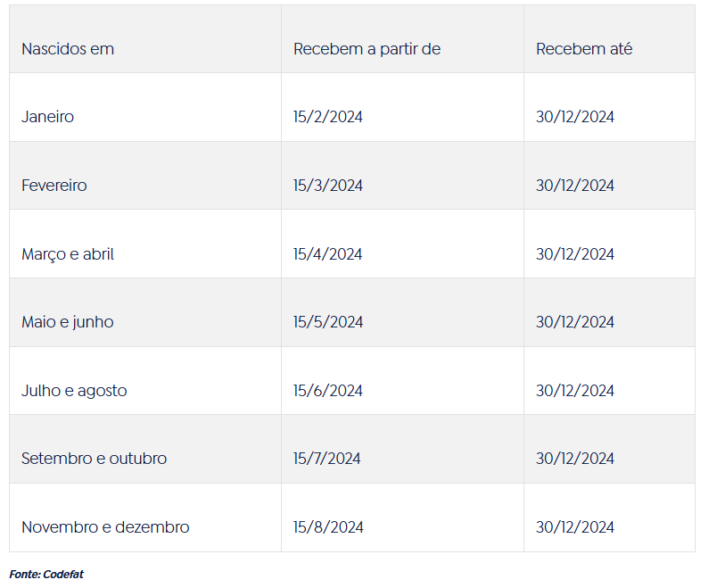
Task: Click the 'Recebem a partir de' header
Action: click(367, 49)
